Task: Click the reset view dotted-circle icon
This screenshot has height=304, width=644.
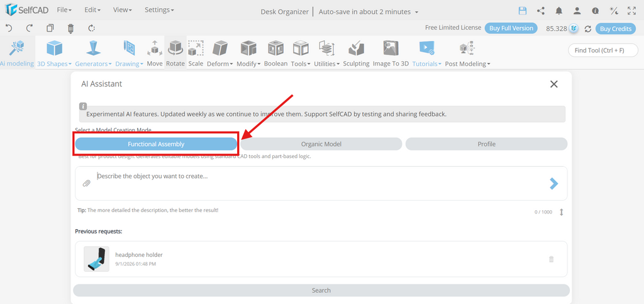Action: (x=92, y=28)
